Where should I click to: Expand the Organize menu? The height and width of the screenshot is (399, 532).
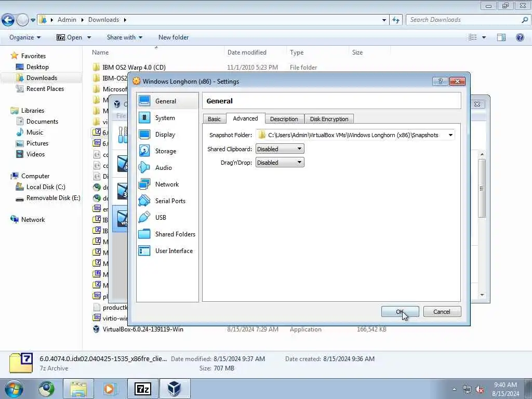coord(25,37)
